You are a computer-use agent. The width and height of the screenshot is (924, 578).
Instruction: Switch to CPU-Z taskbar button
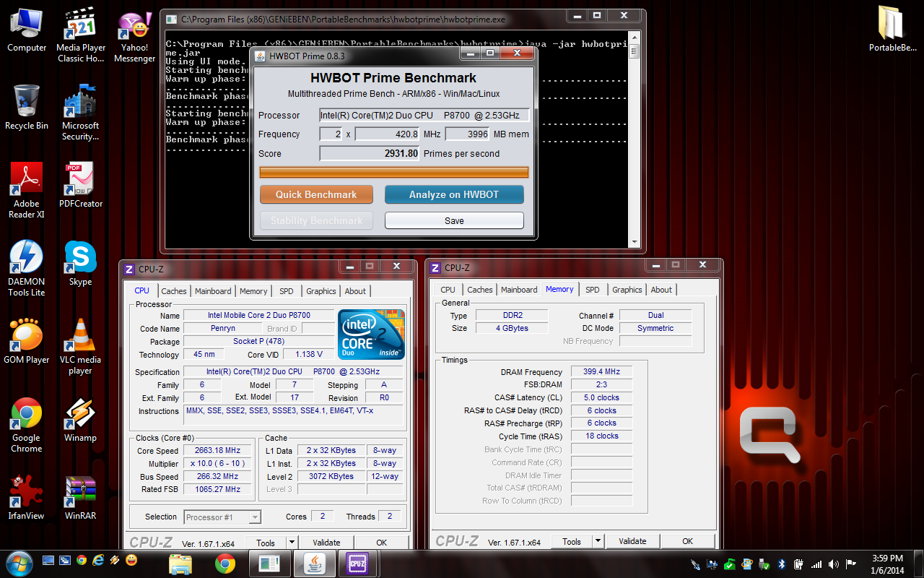click(x=357, y=563)
